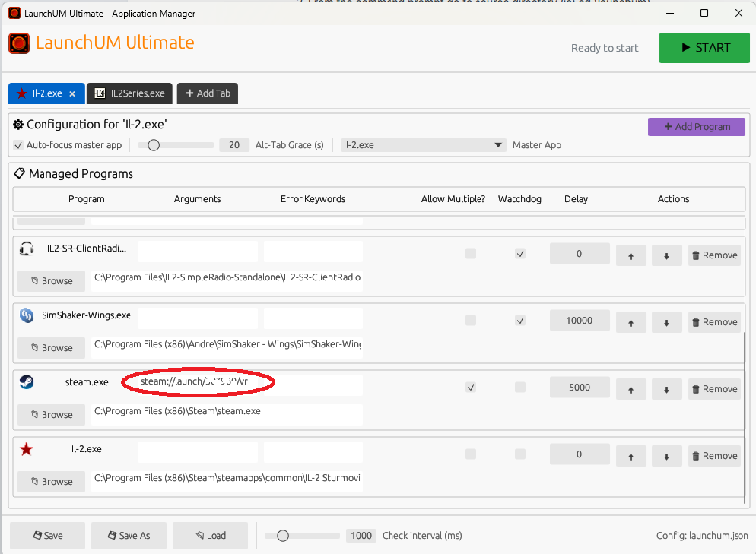Toggle Allow Multiple for IL2-SR-ClientRadio
The width and height of the screenshot is (756, 554).
[471, 253]
